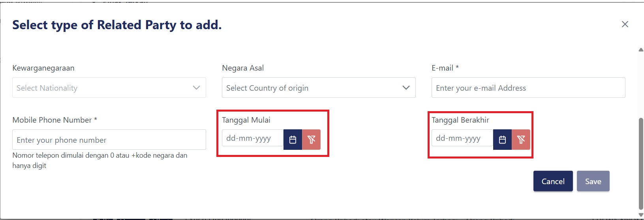644x220 pixels.
Task: Open the Tanggal Mulai calendar picker
Action: click(x=293, y=140)
